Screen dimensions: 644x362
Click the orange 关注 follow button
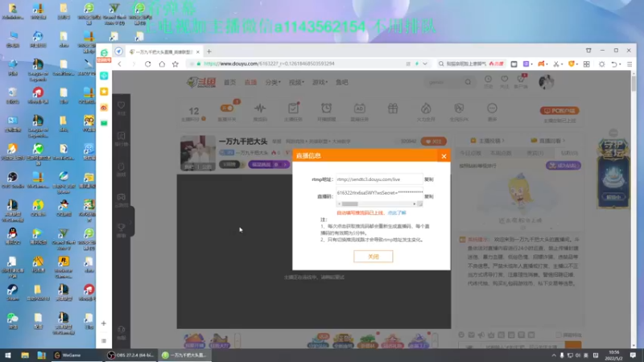(433, 142)
